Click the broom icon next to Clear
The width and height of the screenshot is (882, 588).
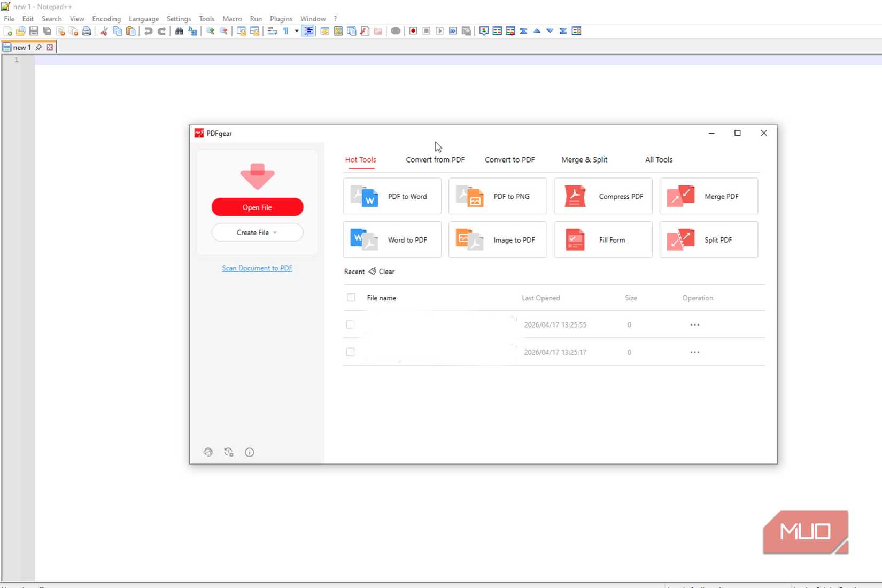click(373, 272)
